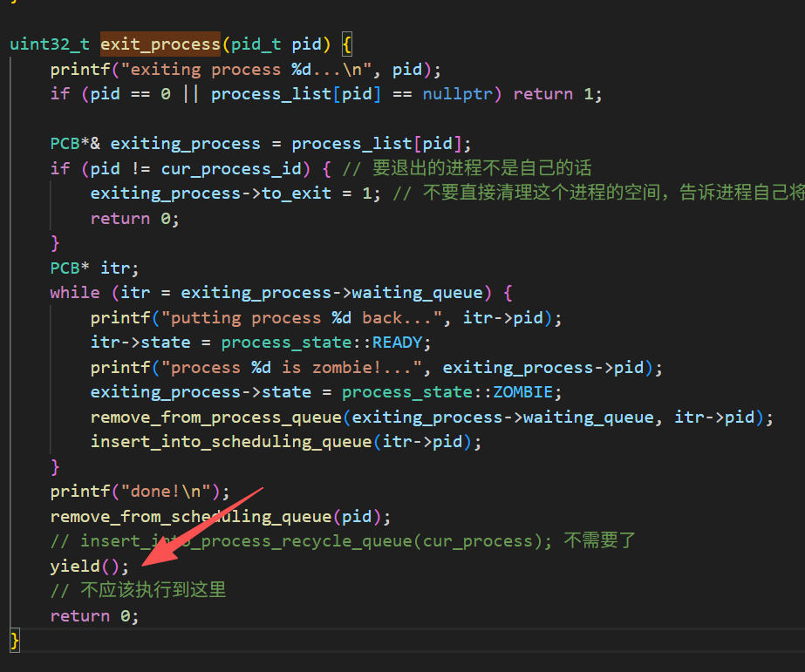Click the remove_from_scheduling_queue function call
Image resolution: width=805 pixels, height=672 pixels.
point(190,517)
